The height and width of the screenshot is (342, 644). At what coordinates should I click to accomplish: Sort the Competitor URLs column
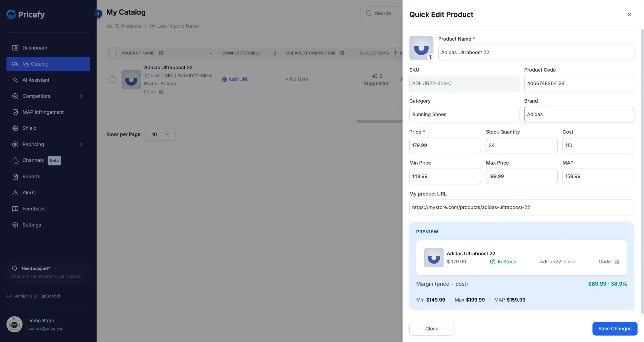click(275, 53)
